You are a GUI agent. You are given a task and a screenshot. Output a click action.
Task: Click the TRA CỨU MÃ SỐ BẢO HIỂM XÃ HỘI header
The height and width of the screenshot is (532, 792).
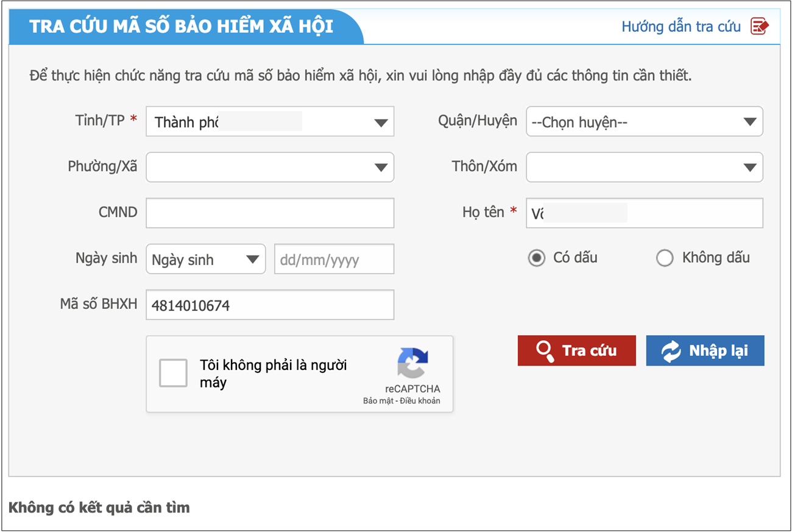[182, 27]
